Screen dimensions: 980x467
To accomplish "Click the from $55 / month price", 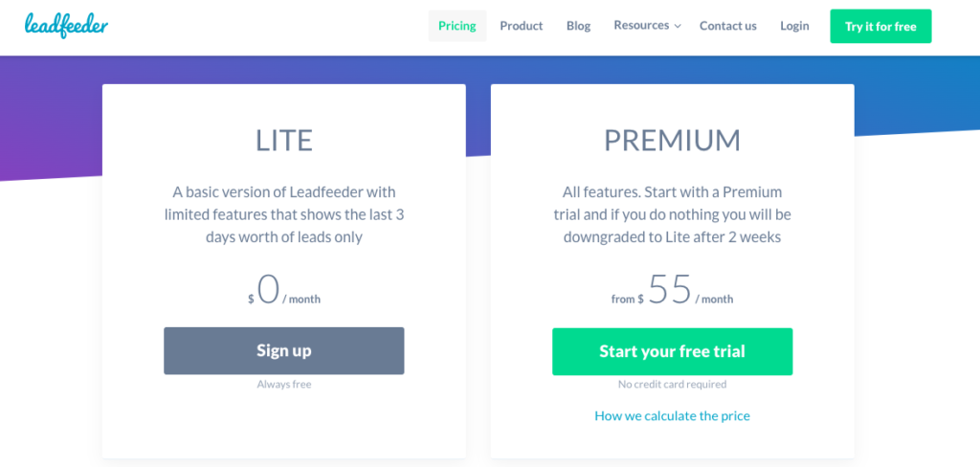I will (673, 290).
